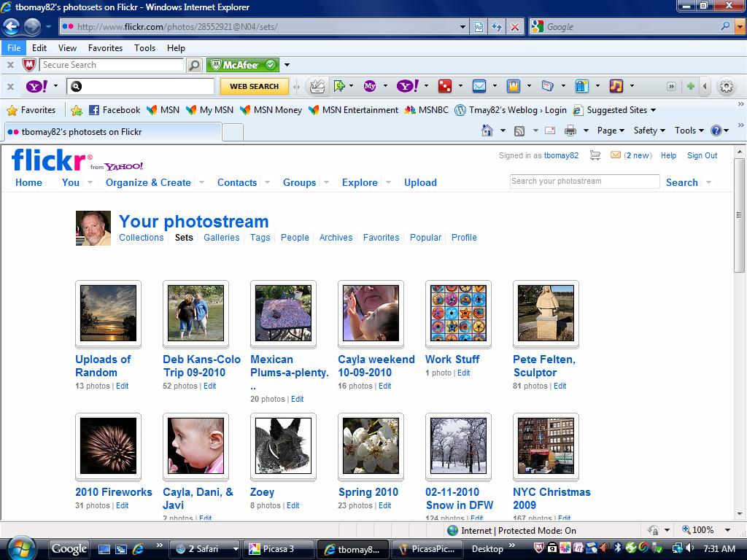Click the music note toolbar icon
747x560 pixels.
[616, 86]
